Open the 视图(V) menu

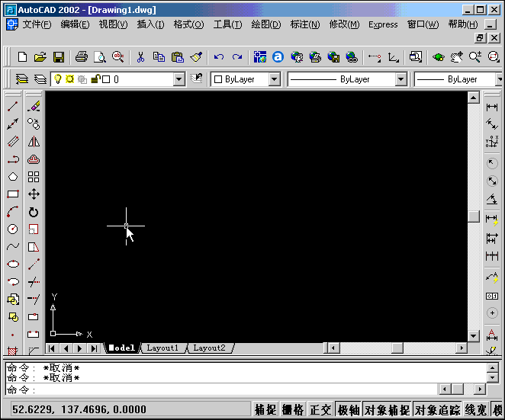[113, 24]
